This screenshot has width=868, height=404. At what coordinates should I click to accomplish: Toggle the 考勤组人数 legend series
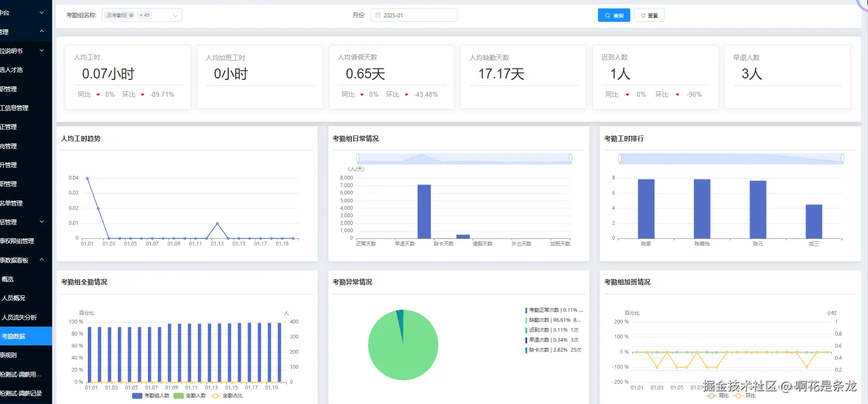151,396
